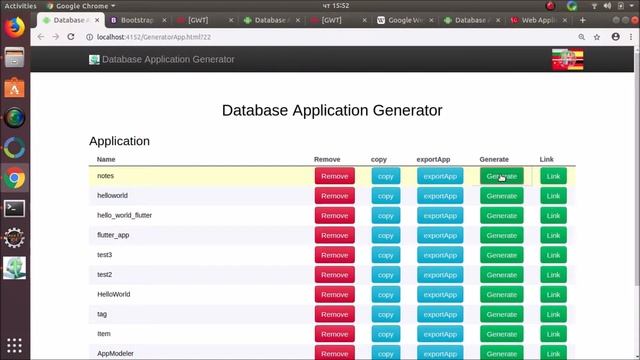Click the exportApp column header

point(433,159)
